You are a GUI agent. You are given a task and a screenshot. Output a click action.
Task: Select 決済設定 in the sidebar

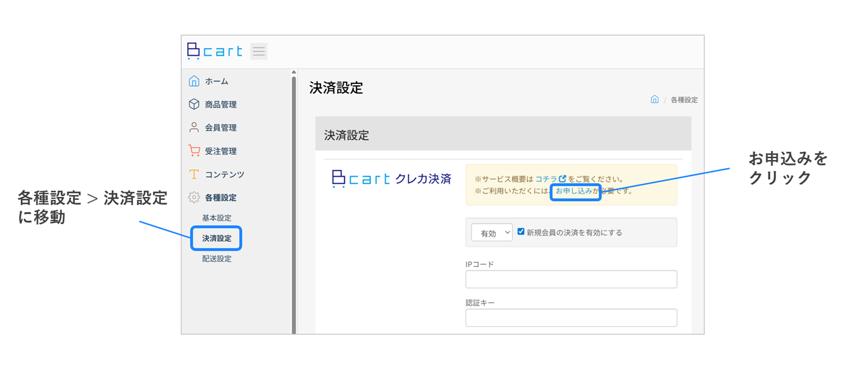[x=216, y=238]
